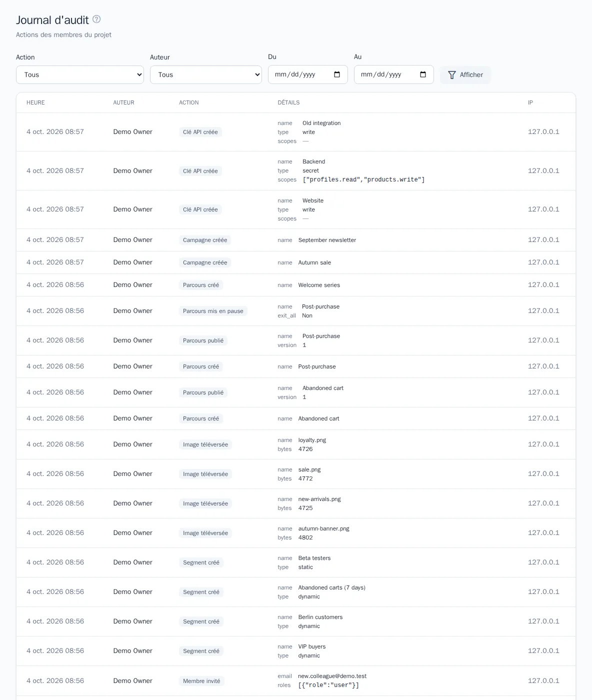Select the ACTION column header
Image resolution: width=592 pixels, height=700 pixels.
[189, 102]
